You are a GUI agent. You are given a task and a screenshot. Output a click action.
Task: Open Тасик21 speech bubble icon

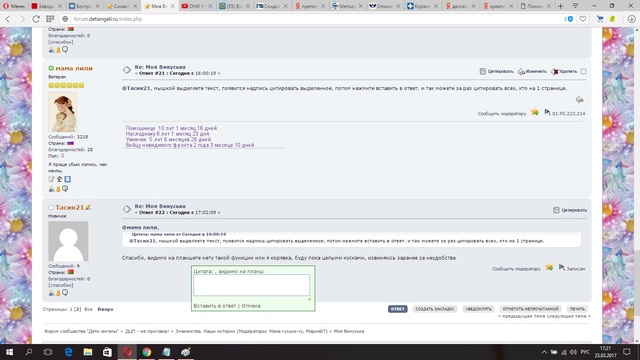65,292
